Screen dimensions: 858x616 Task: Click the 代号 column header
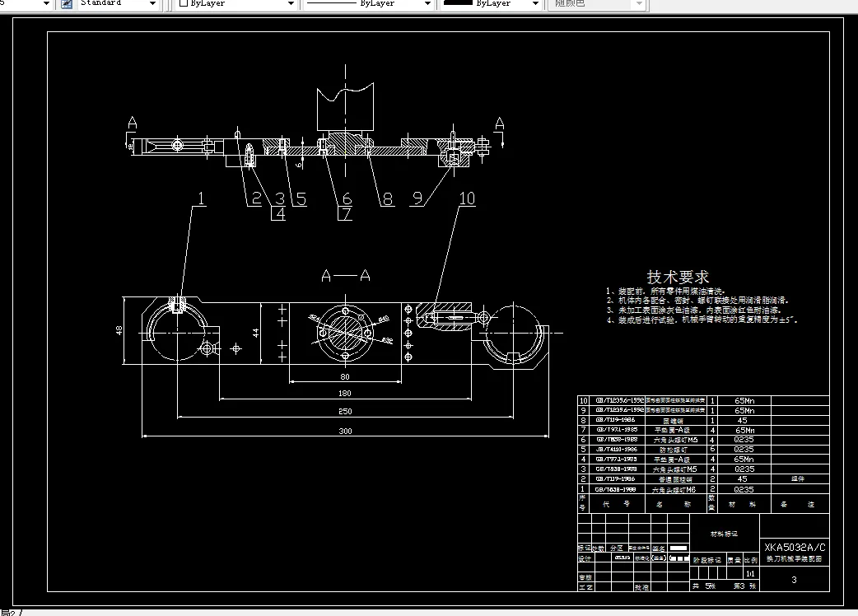point(616,504)
